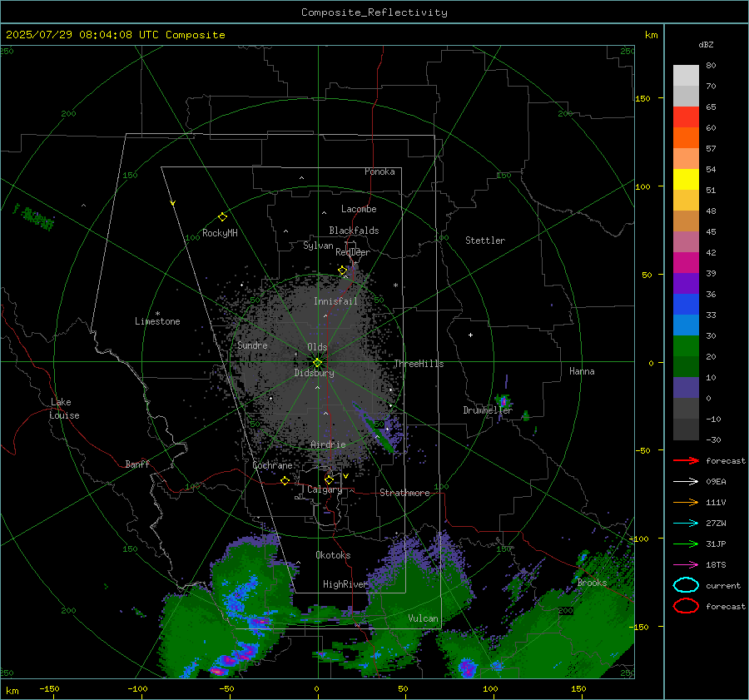The image size is (749, 700).
Task: Click the 60 dBZ red swatch
Action: click(686, 117)
